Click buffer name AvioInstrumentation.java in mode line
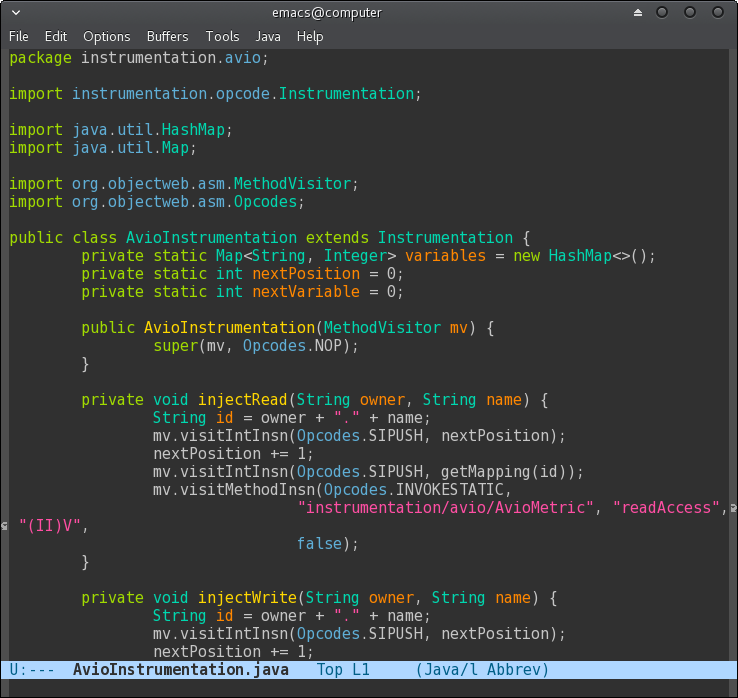Image resolution: width=738 pixels, height=698 pixels. coord(181,670)
